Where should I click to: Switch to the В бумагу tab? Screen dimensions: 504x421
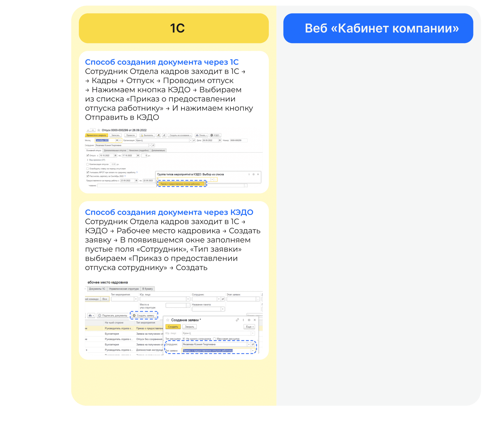148,289
